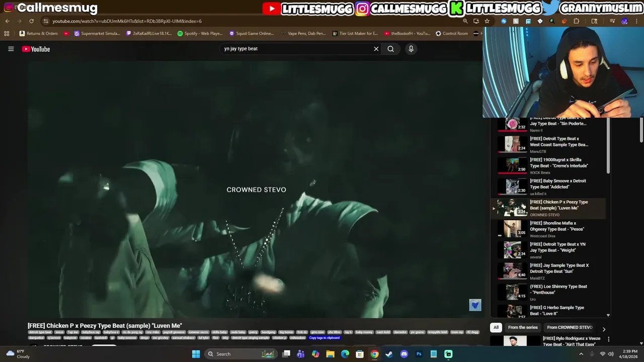Open the Chrome apps grid icon
The image size is (644, 362).
(7, 34)
